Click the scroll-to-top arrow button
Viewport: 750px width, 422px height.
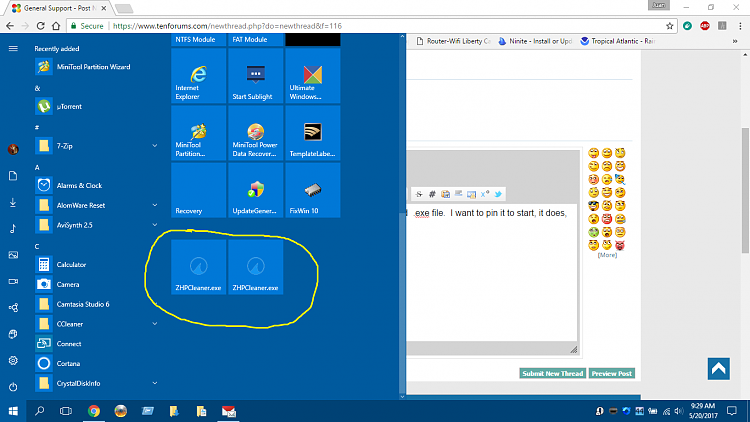pos(718,369)
